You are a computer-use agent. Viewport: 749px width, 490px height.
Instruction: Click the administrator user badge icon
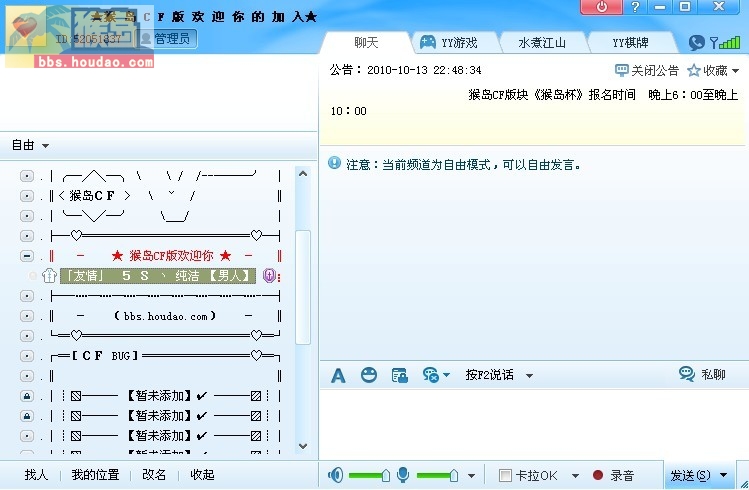pyautogui.click(x=146, y=39)
